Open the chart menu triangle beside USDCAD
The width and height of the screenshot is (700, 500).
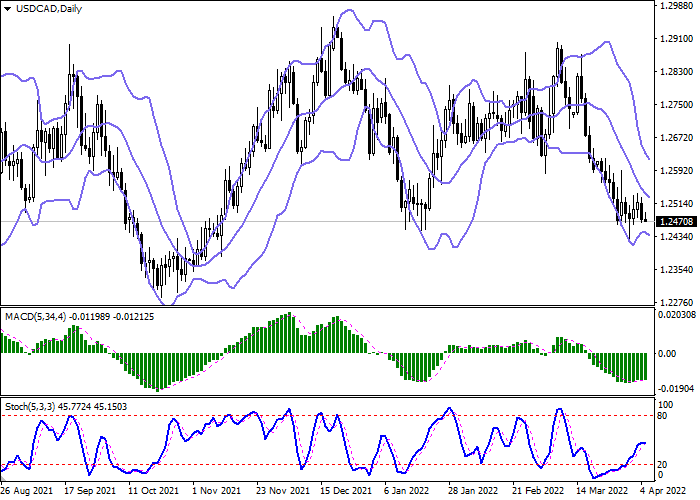tap(8, 9)
